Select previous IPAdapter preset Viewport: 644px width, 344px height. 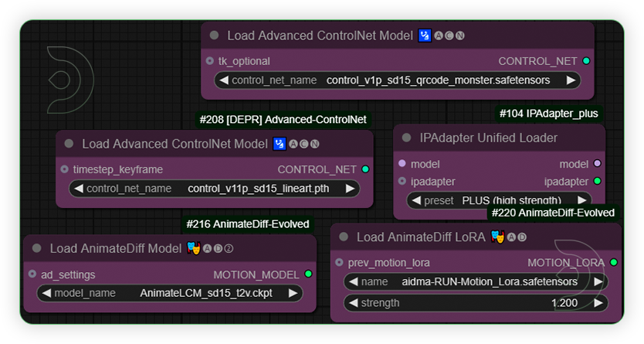tap(416, 200)
